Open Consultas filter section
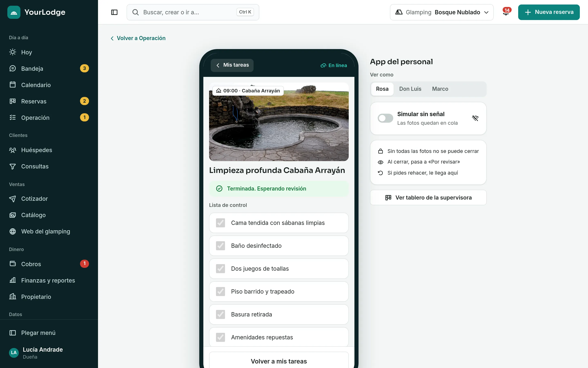This screenshot has width=588, height=368. (x=49, y=166)
